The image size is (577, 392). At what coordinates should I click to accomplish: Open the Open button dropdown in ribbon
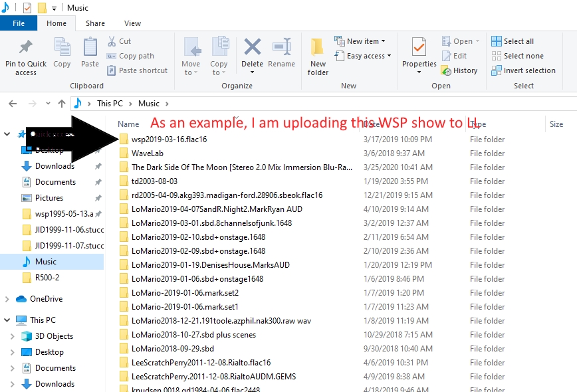coord(477,41)
